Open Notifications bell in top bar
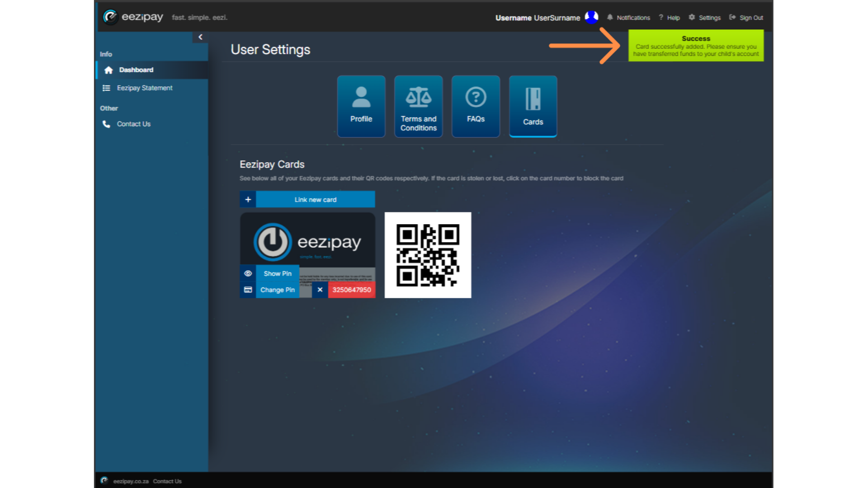 [x=628, y=18]
